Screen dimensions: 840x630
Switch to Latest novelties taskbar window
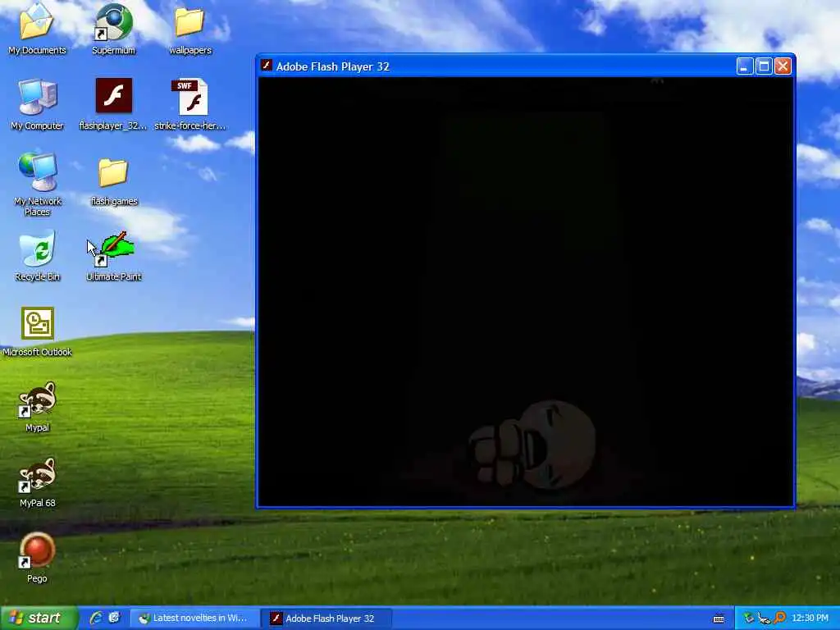(194, 619)
